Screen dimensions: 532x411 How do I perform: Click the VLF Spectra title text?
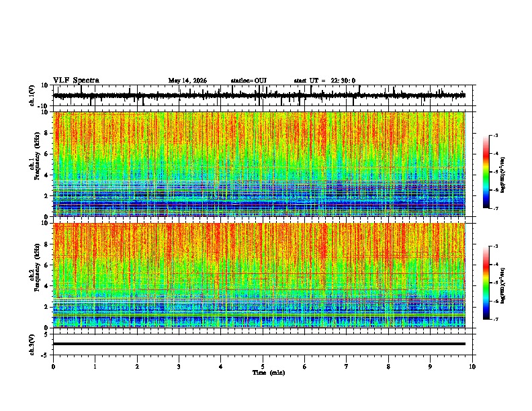pyautogui.click(x=76, y=81)
